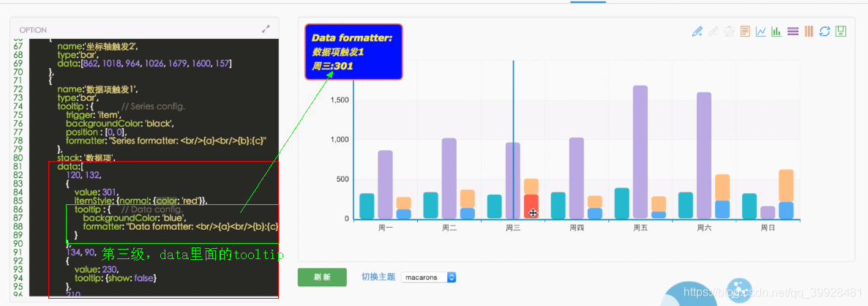Image resolution: width=868 pixels, height=306 pixels.
Task: Click x-axis label 周四
Action: coord(577,228)
